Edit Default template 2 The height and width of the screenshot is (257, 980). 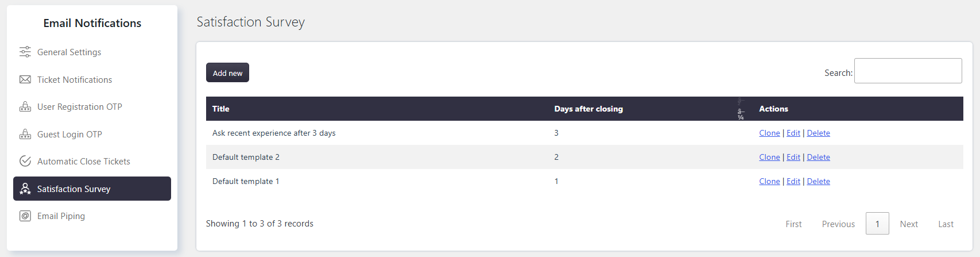pyautogui.click(x=793, y=157)
